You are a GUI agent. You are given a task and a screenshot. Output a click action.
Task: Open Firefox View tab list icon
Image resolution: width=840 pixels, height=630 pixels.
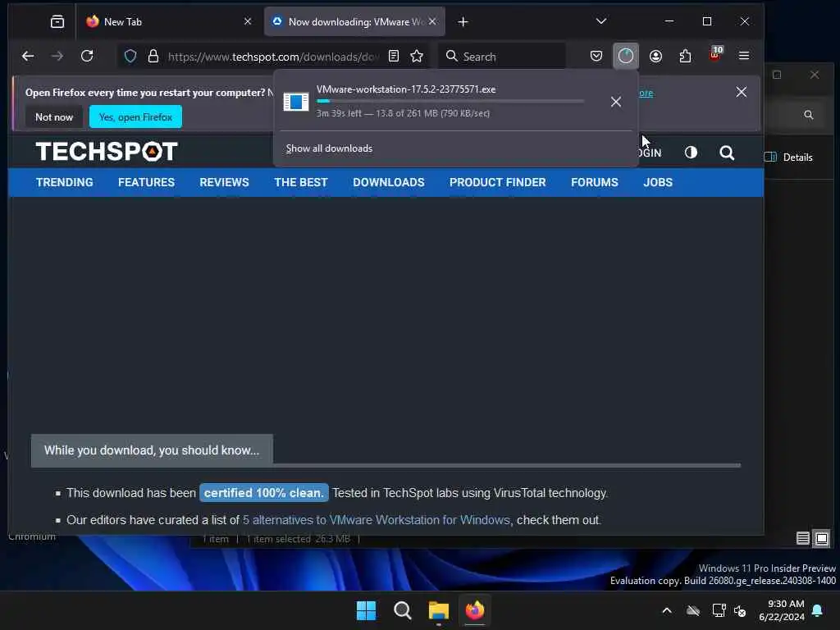click(x=57, y=21)
